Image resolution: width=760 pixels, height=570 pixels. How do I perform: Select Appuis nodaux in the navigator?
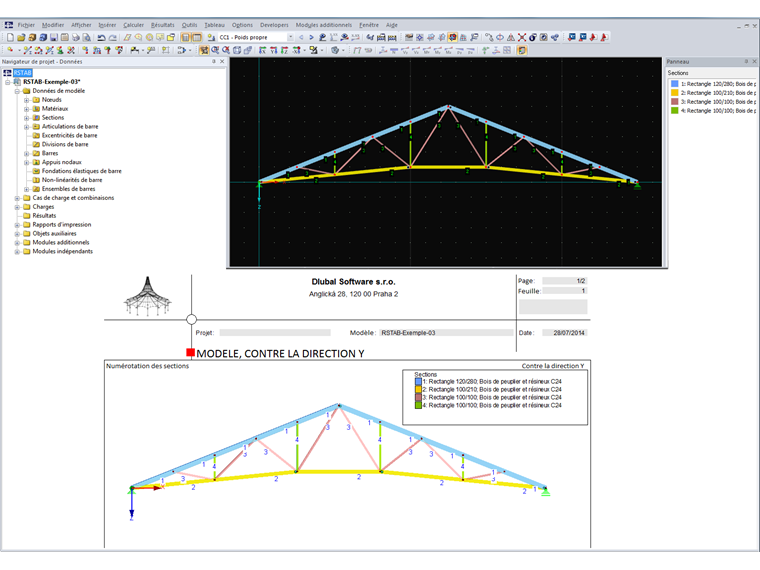coord(62,162)
